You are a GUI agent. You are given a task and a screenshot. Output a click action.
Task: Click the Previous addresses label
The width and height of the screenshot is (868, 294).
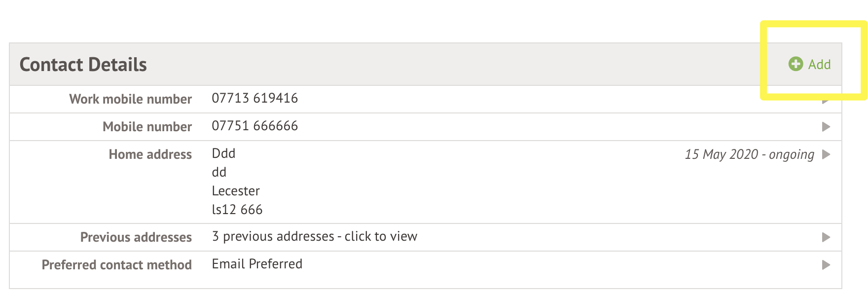tap(136, 237)
